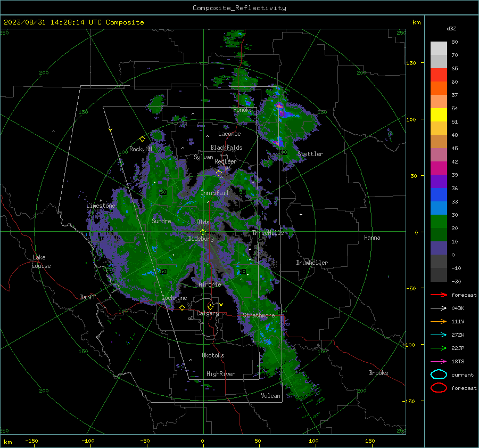Image resolution: width=479 pixels, height=448 pixels.
Task: Click the cyan current ellipse icon
Action: (x=439, y=374)
